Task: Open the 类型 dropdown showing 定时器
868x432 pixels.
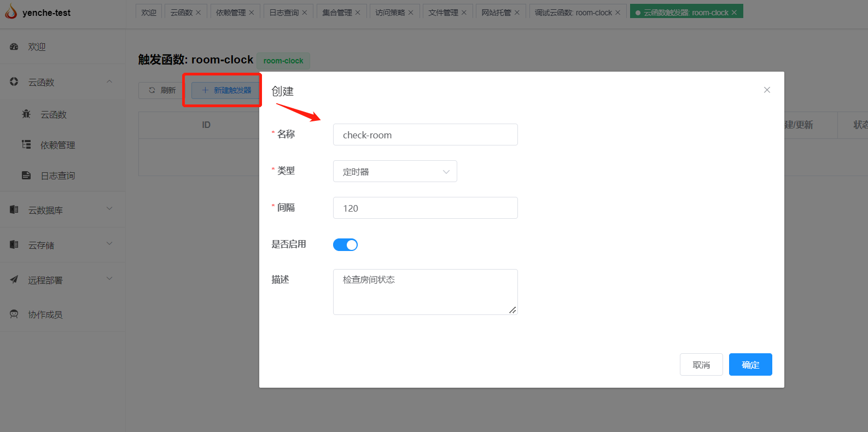Action: tap(395, 171)
